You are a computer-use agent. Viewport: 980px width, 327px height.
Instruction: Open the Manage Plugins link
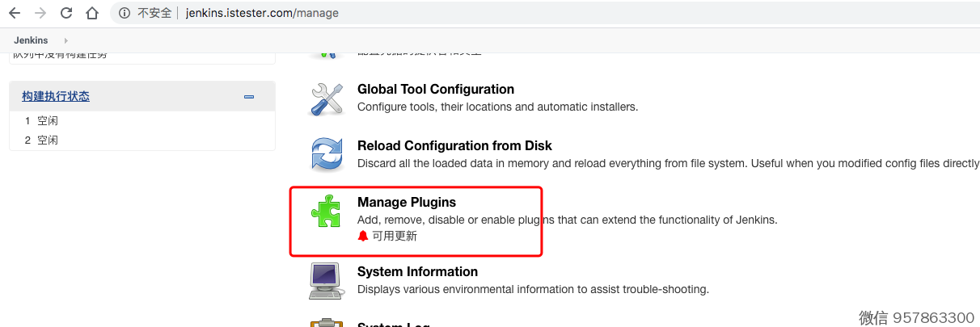pyautogui.click(x=407, y=202)
